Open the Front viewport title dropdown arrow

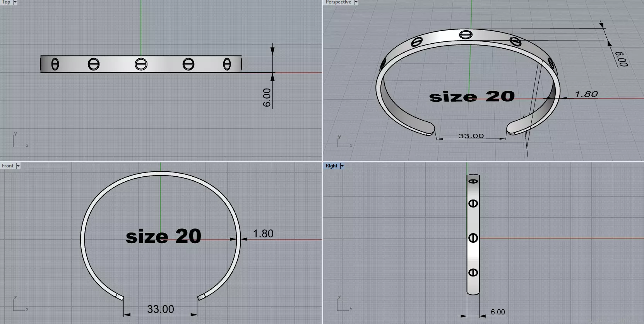(x=18, y=166)
